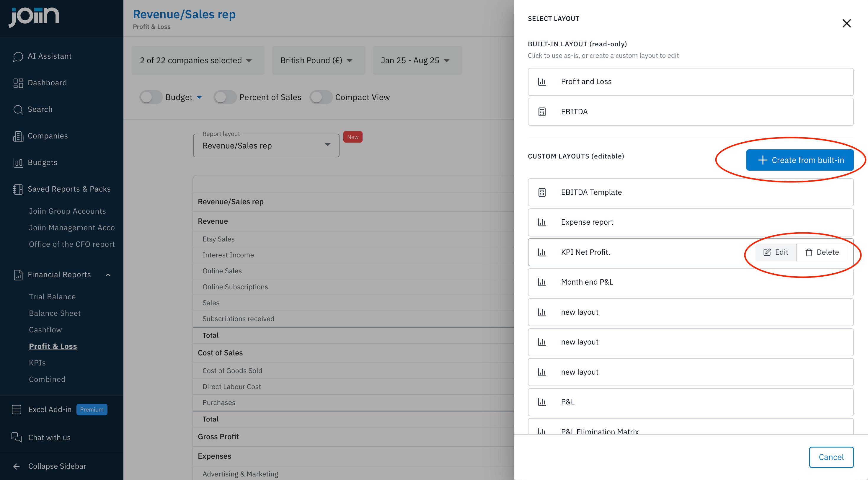Open the Combined report
Screen dimensions: 868x480
tap(47, 379)
